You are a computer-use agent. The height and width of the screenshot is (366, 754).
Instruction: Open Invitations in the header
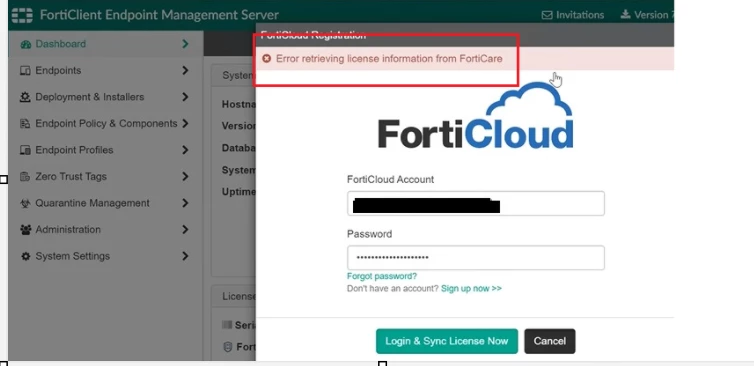pyautogui.click(x=573, y=15)
